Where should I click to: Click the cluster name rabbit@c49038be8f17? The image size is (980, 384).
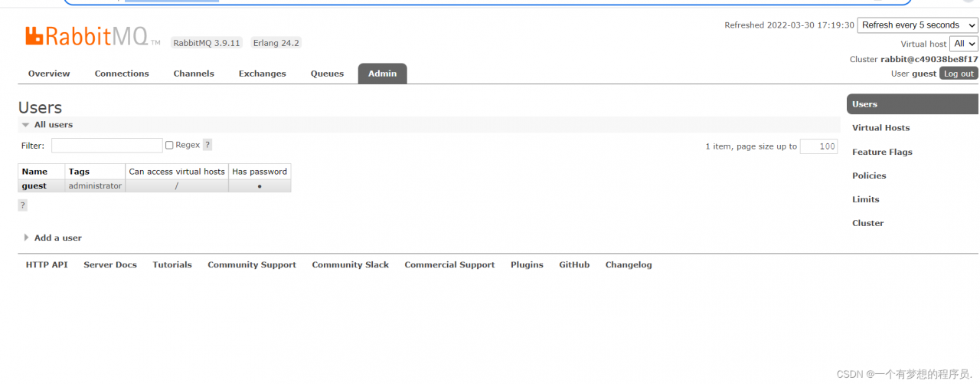929,59
